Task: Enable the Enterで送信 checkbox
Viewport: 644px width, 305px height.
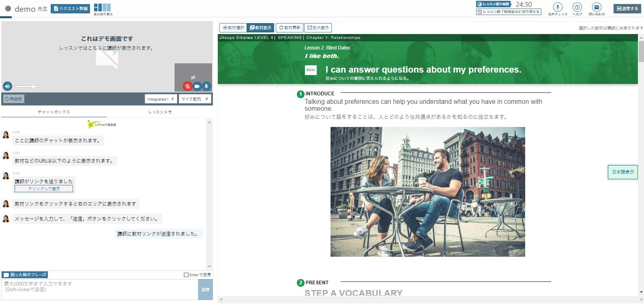Action: click(x=186, y=275)
